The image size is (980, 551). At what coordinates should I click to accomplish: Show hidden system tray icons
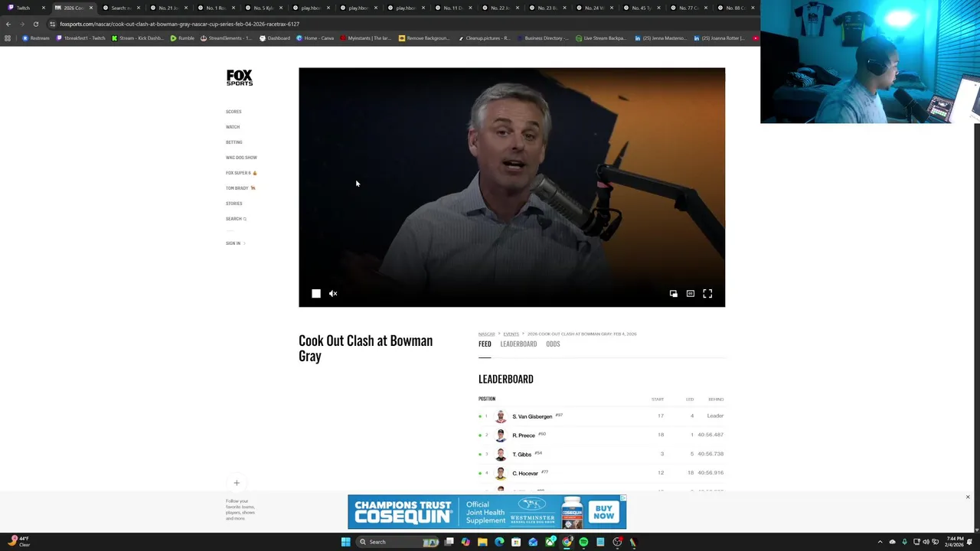pyautogui.click(x=880, y=542)
